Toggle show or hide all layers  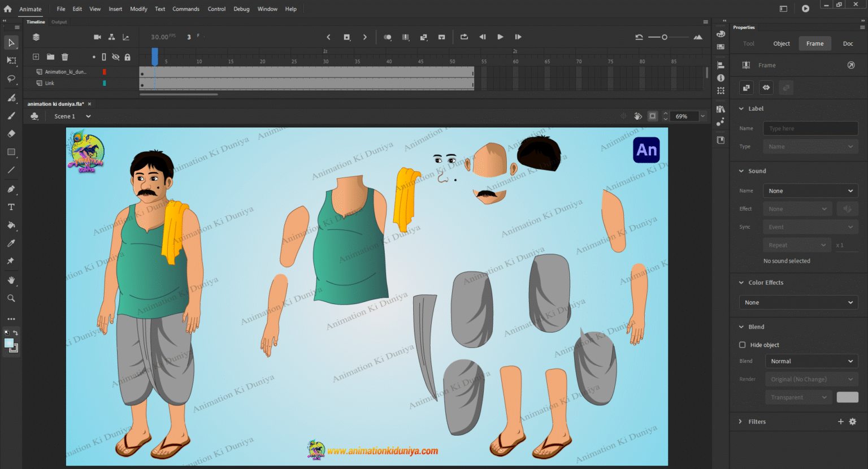116,57
